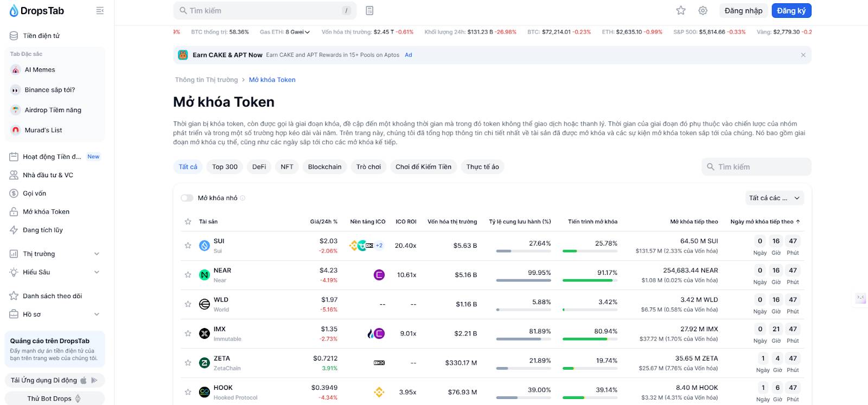
Task: Click the Google Play app icon
Action: pos(94,381)
